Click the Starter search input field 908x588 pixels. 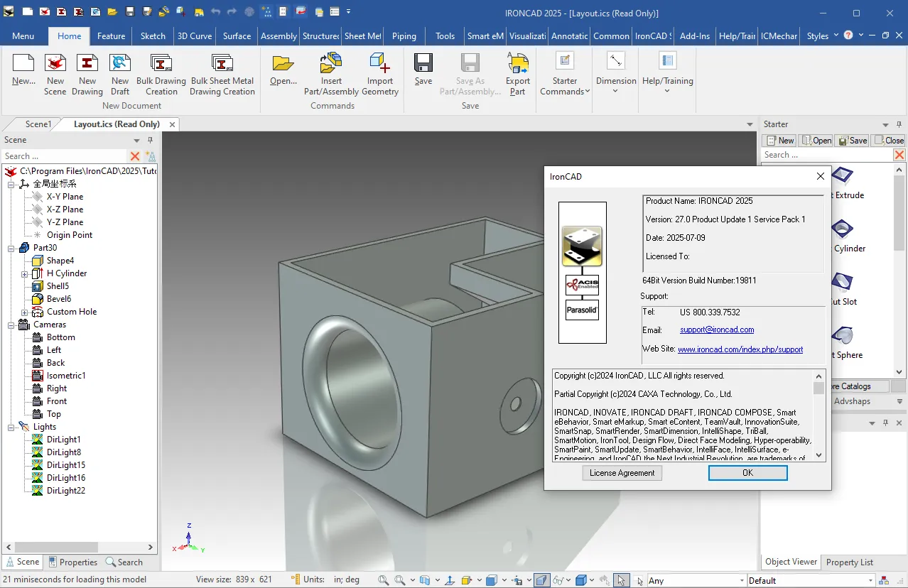(x=826, y=155)
